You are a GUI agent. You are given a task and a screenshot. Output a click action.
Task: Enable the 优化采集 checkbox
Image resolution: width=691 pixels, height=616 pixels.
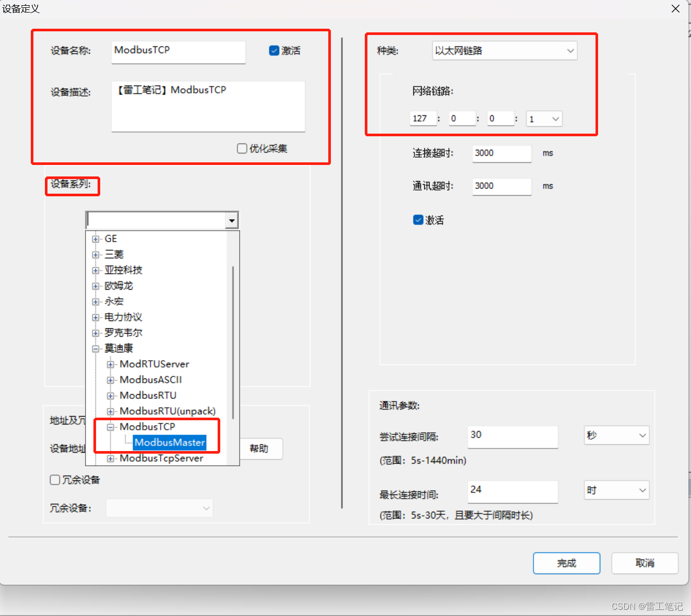(x=242, y=148)
